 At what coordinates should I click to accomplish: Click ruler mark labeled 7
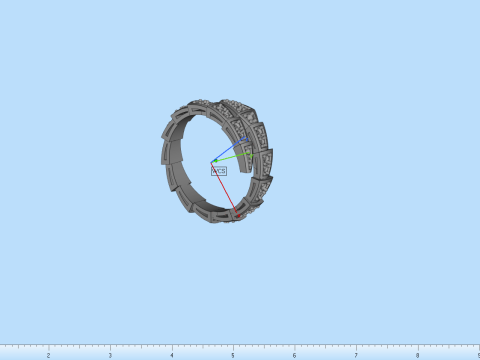[x=356, y=355]
